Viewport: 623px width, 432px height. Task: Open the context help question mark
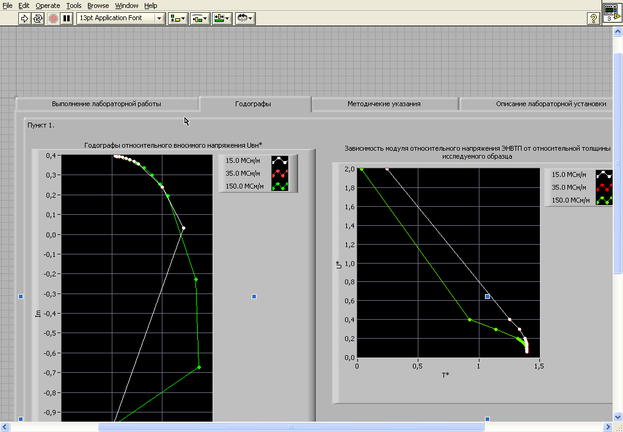pyautogui.click(x=594, y=18)
